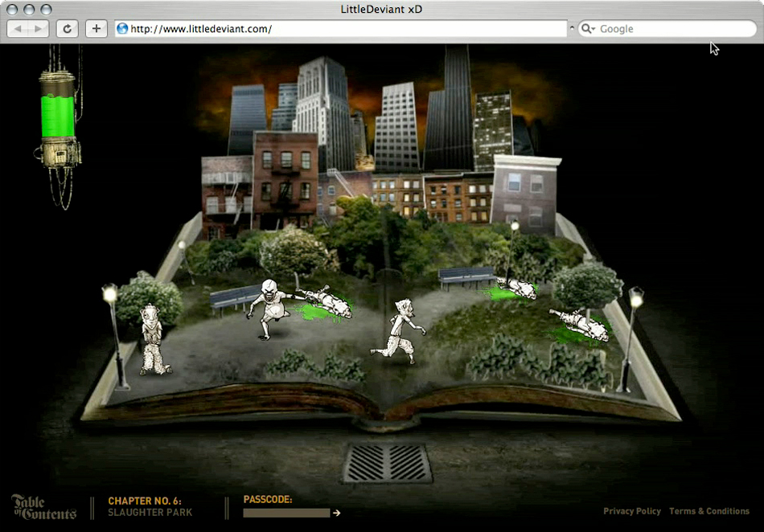Viewport: 764px width, 532px height.
Task: Click the sewer grate below the book
Action: pyautogui.click(x=387, y=463)
